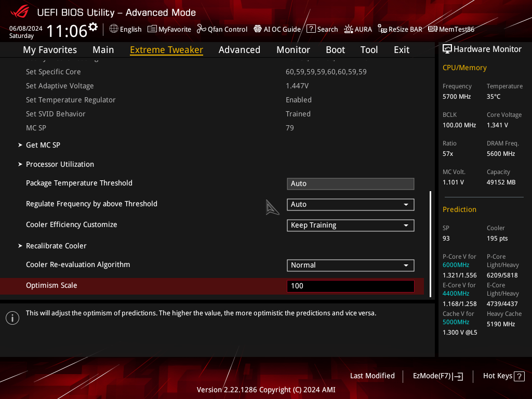The image size is (532, 399).
Task: Click Heavy Cache 5190 MHz value
Action: [501, 324]
